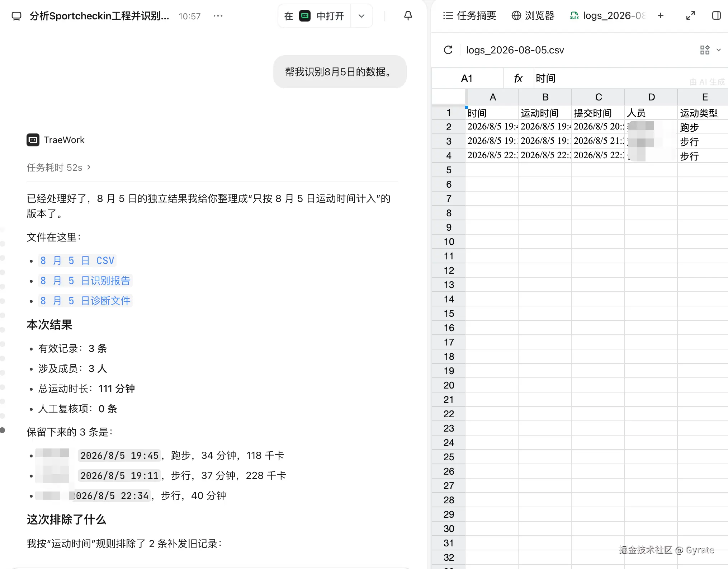728x569 pixels.
Task: Select column B header
Action: click(x=545, y=97)
